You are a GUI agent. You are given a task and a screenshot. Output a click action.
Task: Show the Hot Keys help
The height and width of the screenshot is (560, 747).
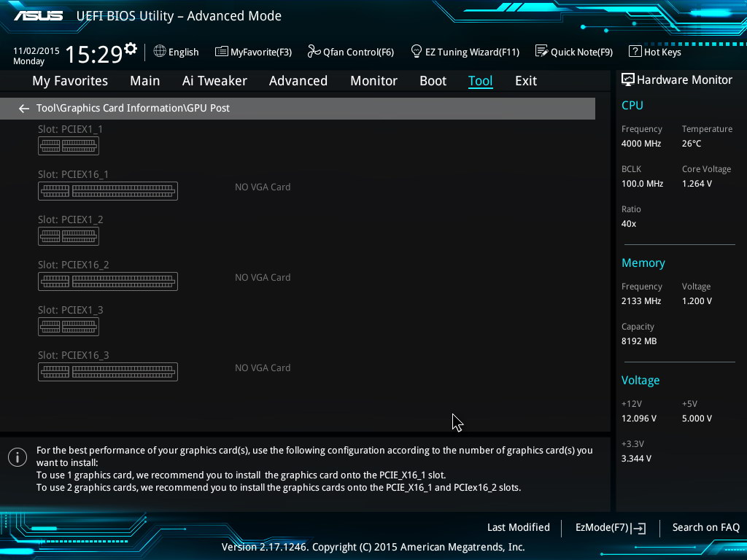point(655,52)
